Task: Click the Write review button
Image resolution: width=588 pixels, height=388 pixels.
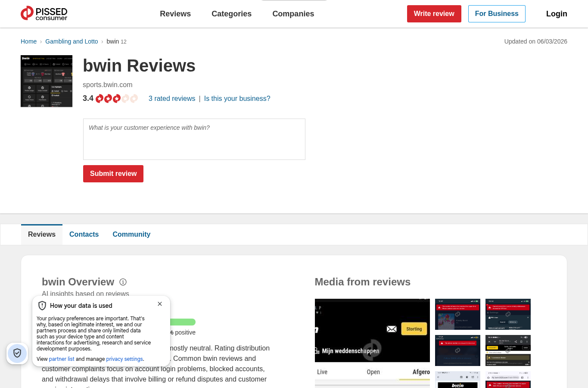Action: 434,14
